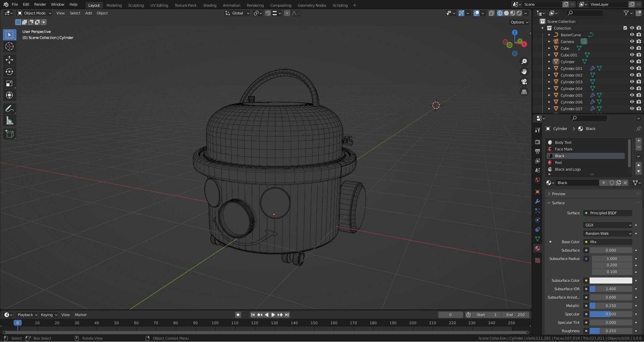Toggle snapping magnet icon

(268, 13)
